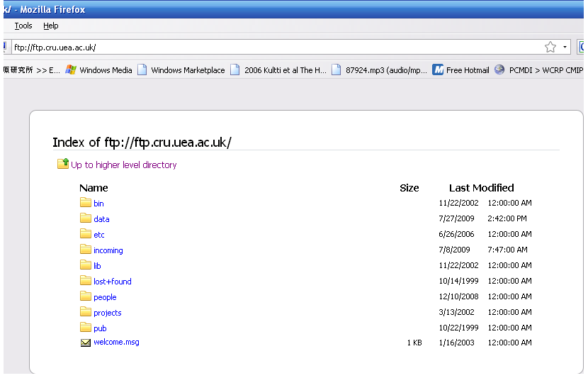588x378 pixels.
Task: Open the Windows Media bookmark
Action: click(x=99, y=70)
